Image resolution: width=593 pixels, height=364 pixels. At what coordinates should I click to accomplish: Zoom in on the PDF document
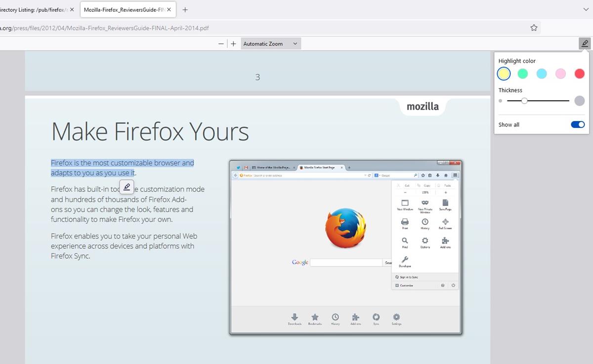click(233, 43)
